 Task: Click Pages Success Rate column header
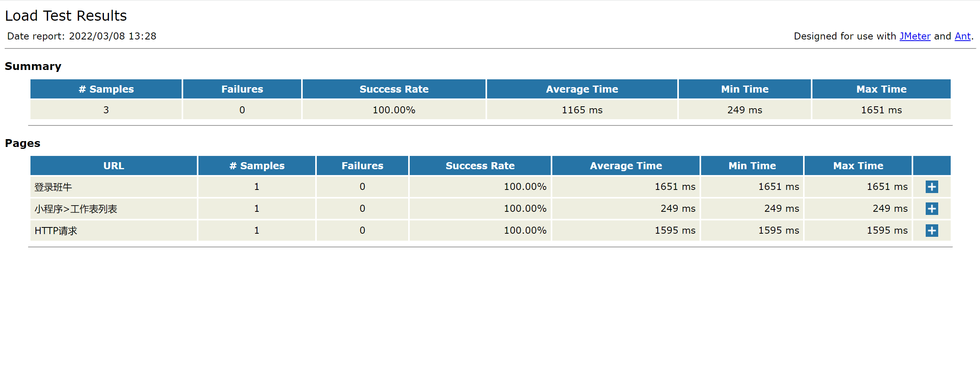tap(480, 166)
